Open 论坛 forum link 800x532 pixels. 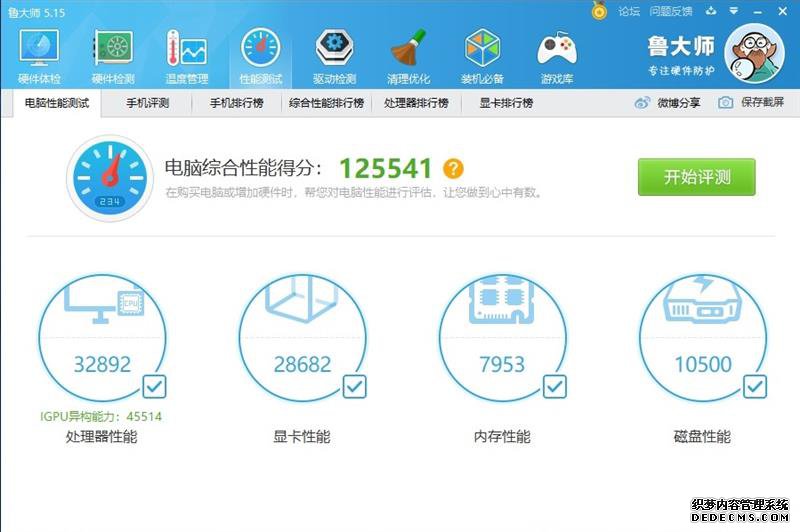coord(629,11)
